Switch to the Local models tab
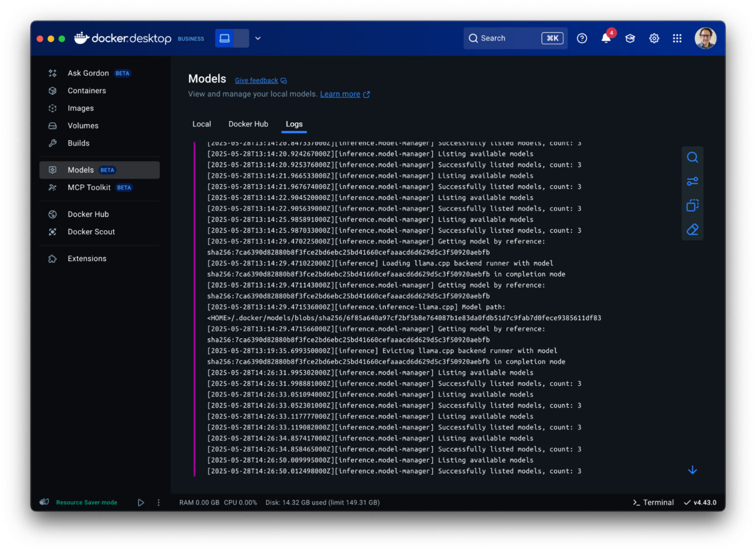 point(201,124)
